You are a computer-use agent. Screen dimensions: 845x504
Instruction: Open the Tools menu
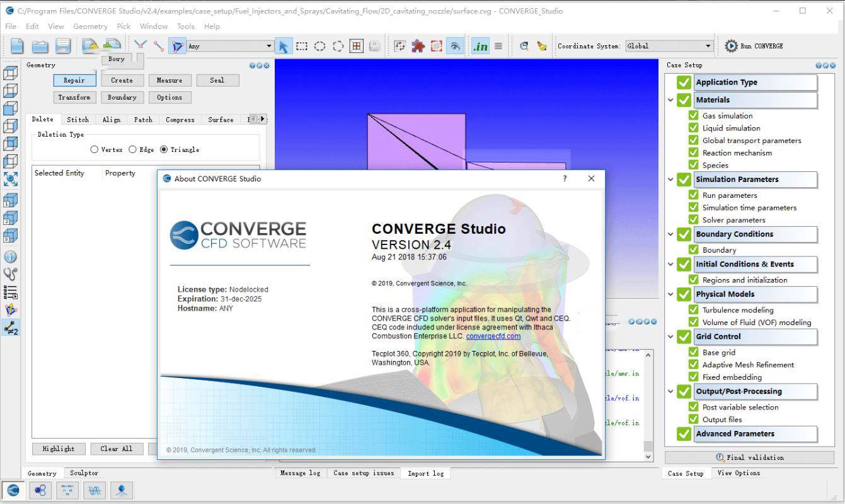click(x=185, y=26)
